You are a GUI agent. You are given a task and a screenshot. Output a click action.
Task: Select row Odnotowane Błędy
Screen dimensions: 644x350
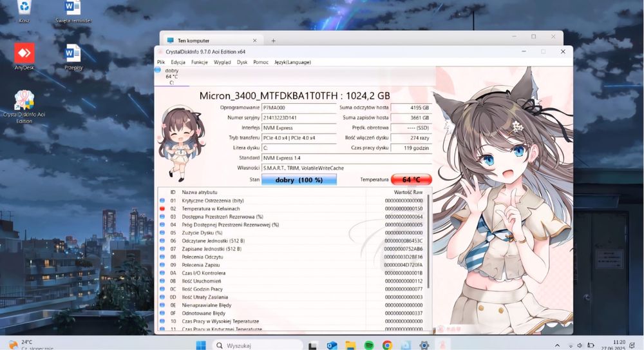point(292,313)
